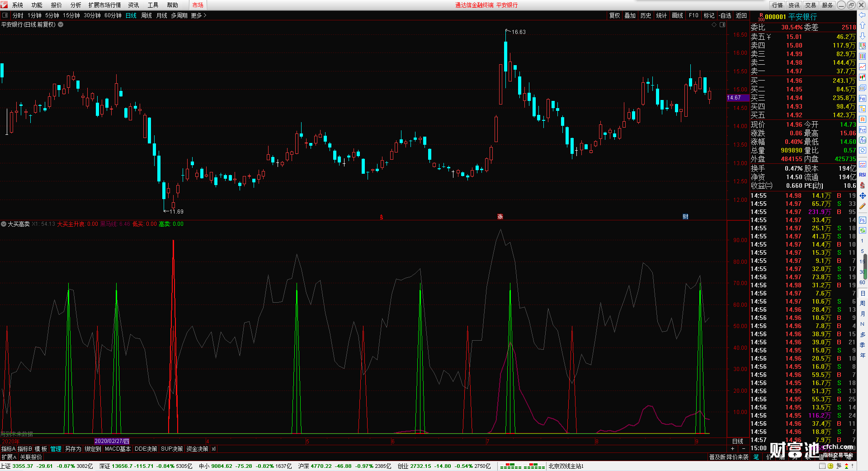Open the 分析 menu
The height and width of the screenshot is (471, 868).
pos(76,5)
